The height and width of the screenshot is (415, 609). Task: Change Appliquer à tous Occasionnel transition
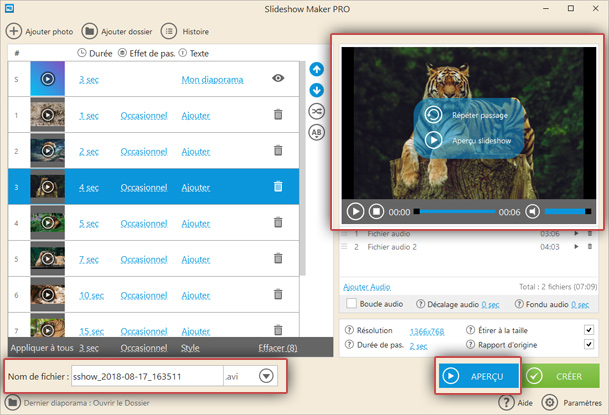click(x=144, y=348)
